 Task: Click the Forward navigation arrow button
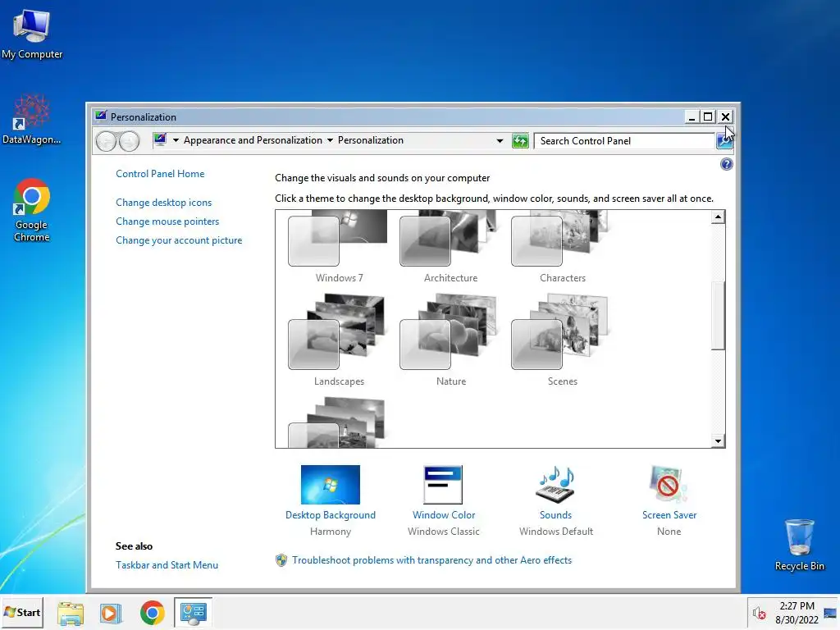(129, 141)
